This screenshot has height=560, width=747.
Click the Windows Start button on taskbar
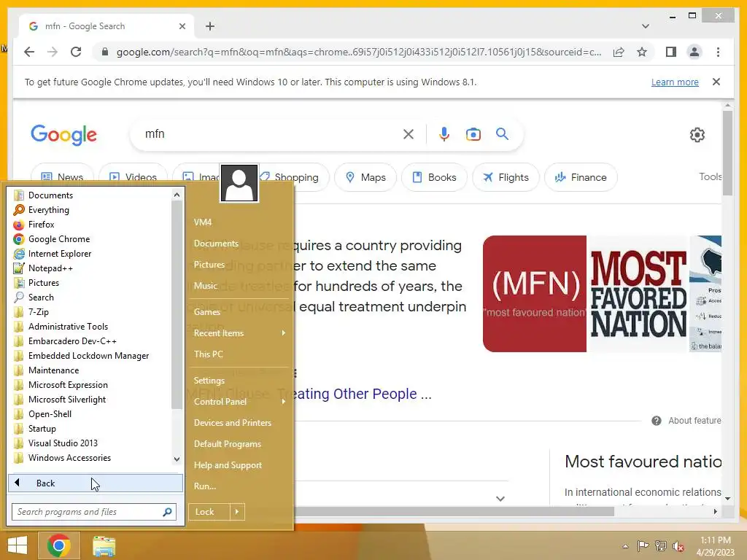pyautogui.click(x=18, y=545)
